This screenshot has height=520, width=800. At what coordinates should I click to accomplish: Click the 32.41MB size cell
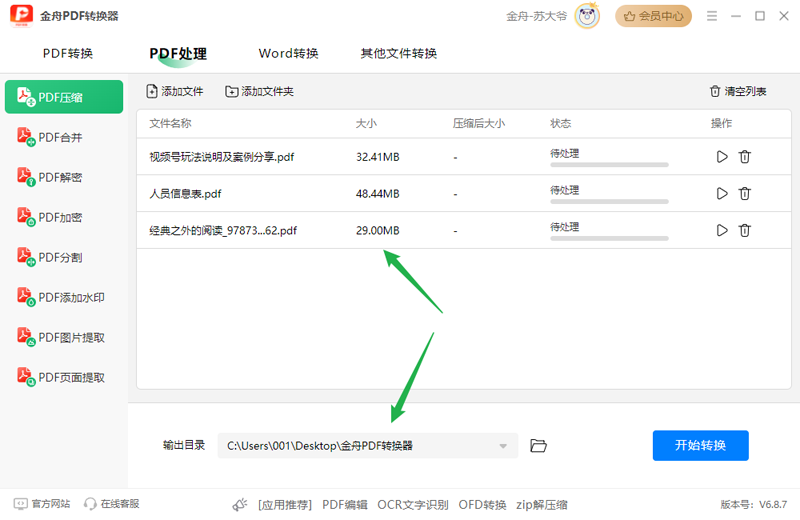point(378,157)
